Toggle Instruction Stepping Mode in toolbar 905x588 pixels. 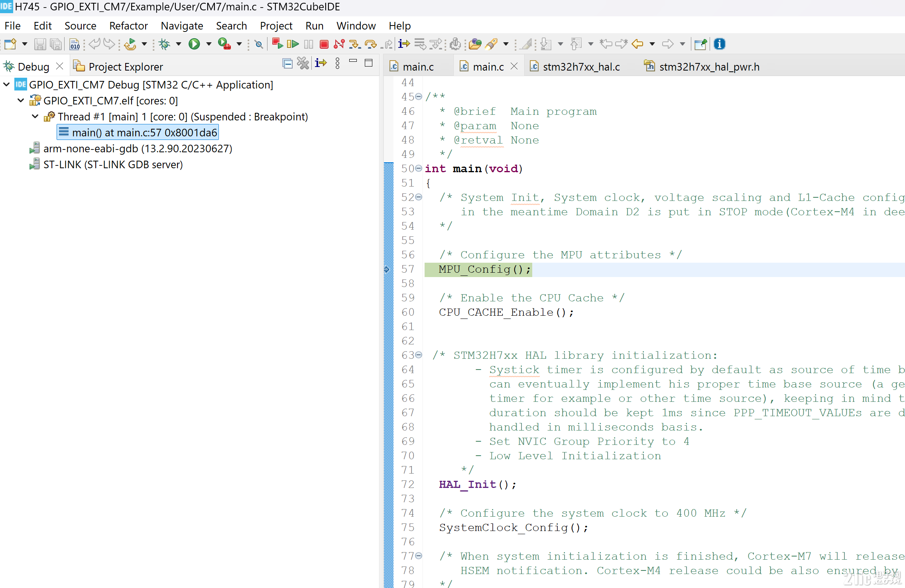(404, 44)
